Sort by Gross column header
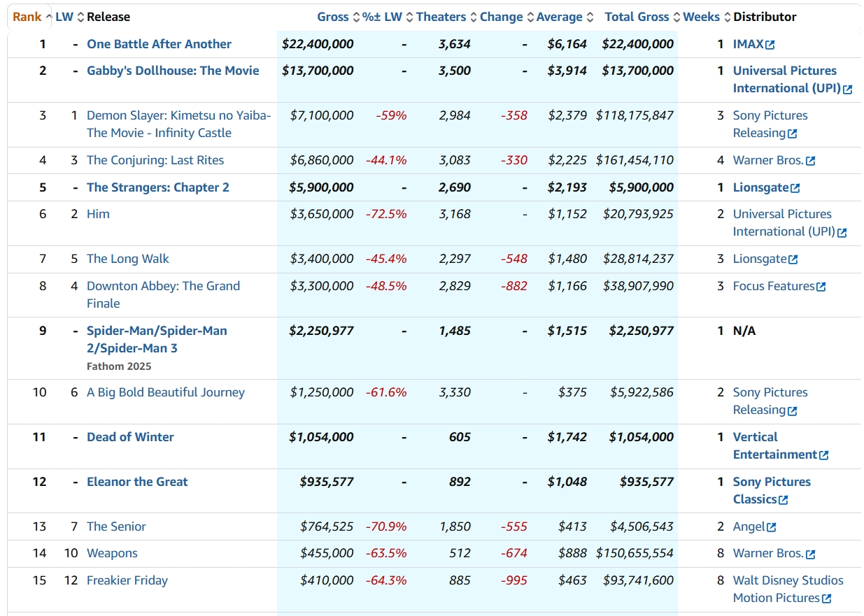The height and width of the screenshot is (616, 864). 333,17
